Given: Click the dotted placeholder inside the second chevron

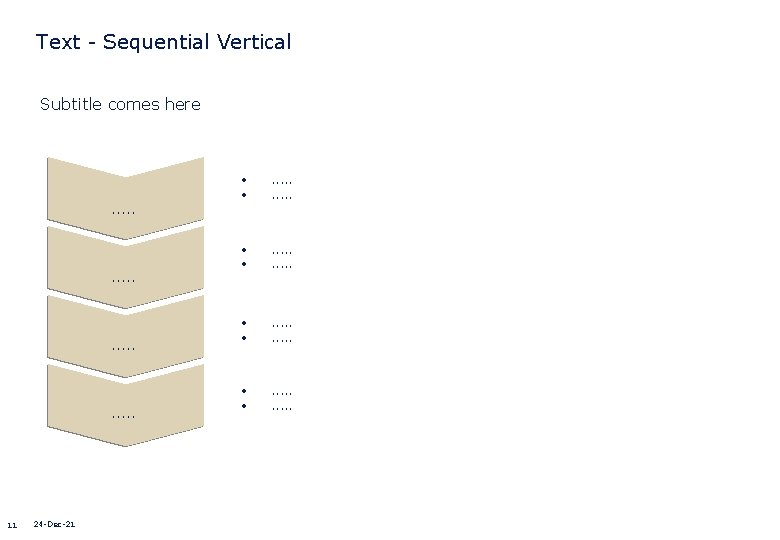Looking at the screenshot, I should [124, 278].
